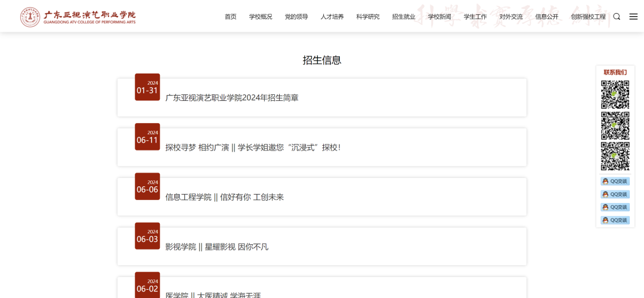The image size is (644, 298).
Task: Expand the 人才培养 menu
Action: point(332,17)
